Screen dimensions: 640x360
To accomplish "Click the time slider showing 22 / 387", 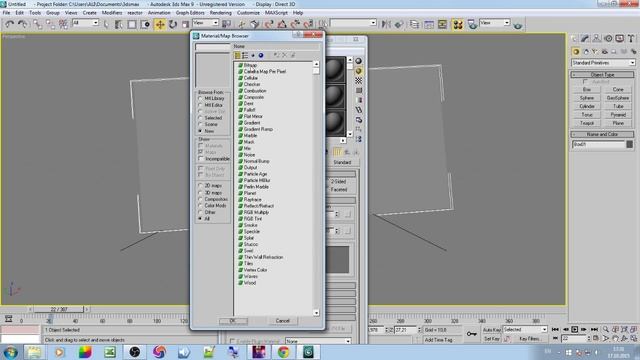I will 59,309.
